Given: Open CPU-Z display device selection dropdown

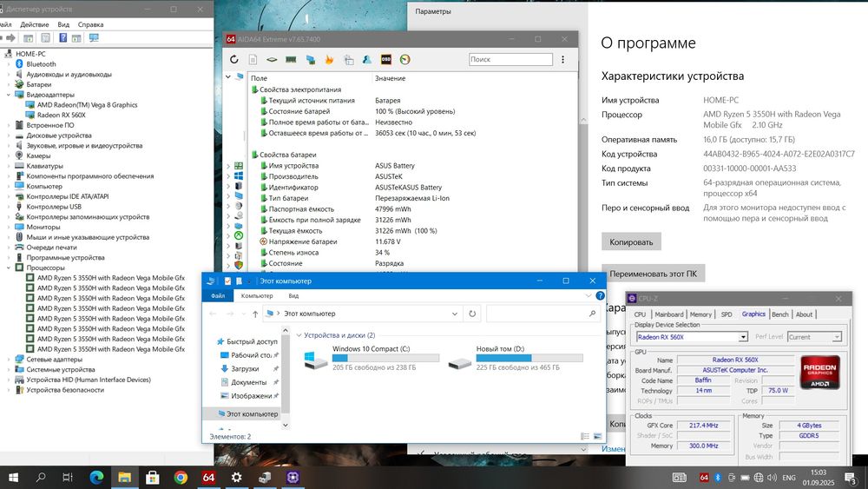Looking at the screenshot, I should pos(743,337).
